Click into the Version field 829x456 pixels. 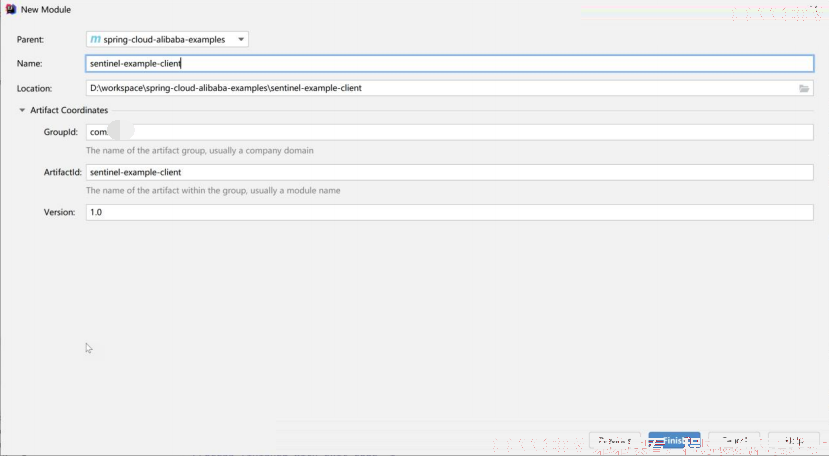click(449, 212)
